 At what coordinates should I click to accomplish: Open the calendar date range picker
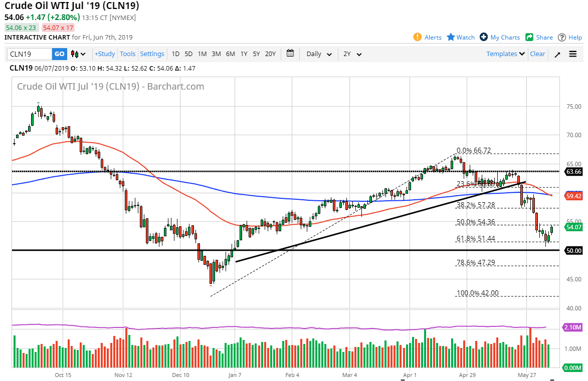coord(290,54)
